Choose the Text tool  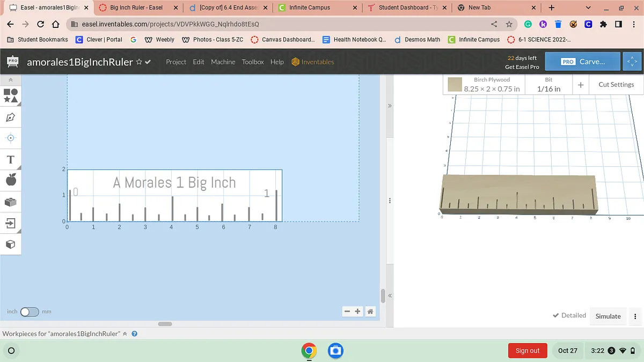[11, 160]
